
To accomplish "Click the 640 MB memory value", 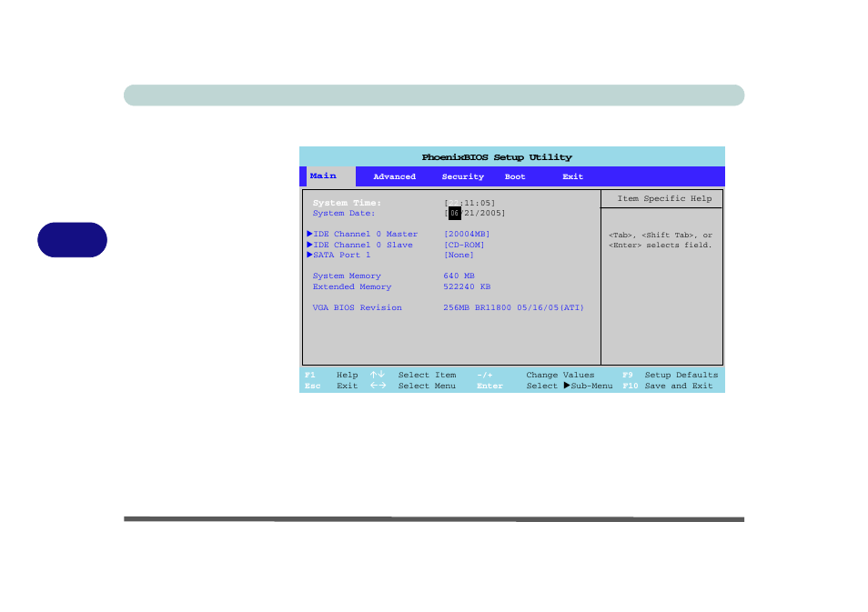I will [x=459, y=276].
